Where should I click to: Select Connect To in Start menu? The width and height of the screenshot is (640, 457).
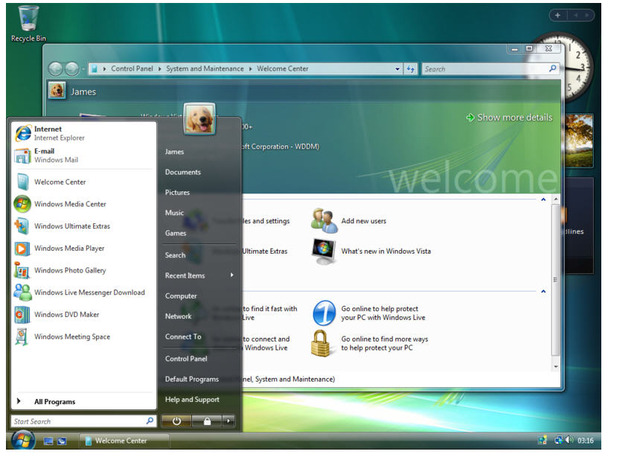click(183, 337)
